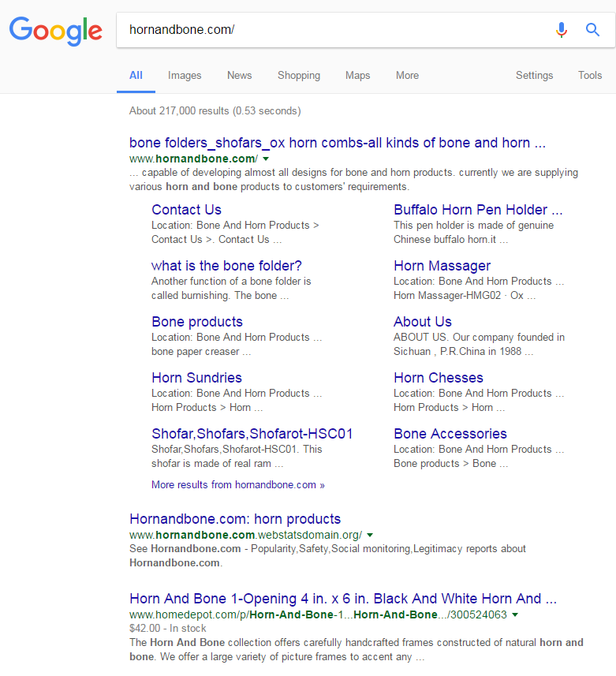616x676 pixels.
Task: Open search Tools
Action: tap(590, 76)
